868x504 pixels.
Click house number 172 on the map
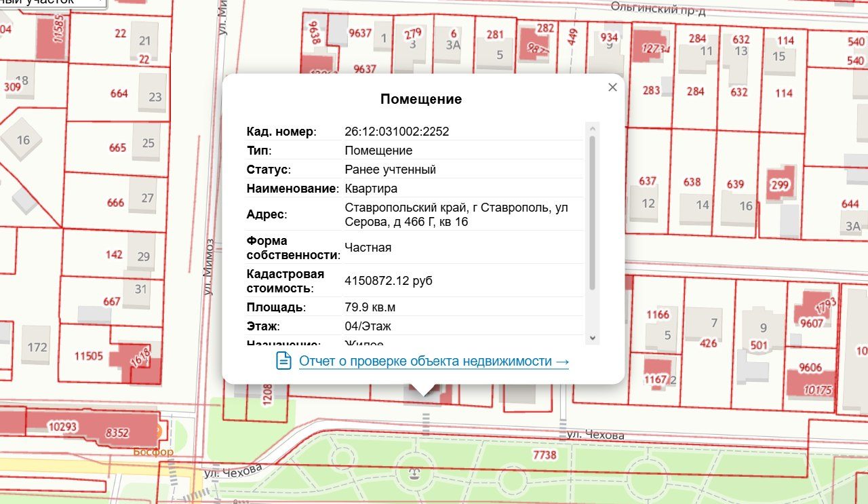point(37,347)
